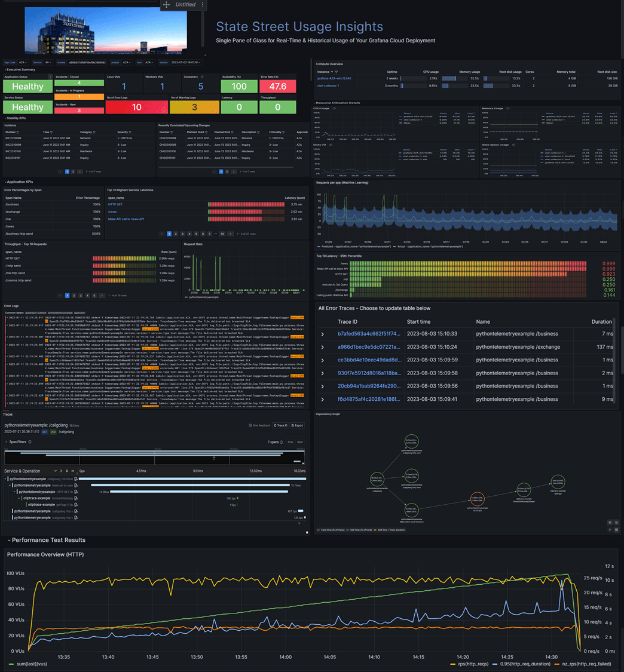
Task: Click the layout icon at the Dependency Graph corner
Action: (617, 529)
